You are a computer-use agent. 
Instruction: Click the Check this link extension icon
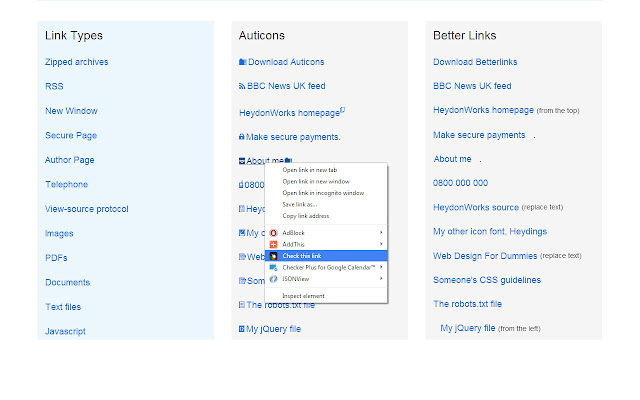click(273, 256)
